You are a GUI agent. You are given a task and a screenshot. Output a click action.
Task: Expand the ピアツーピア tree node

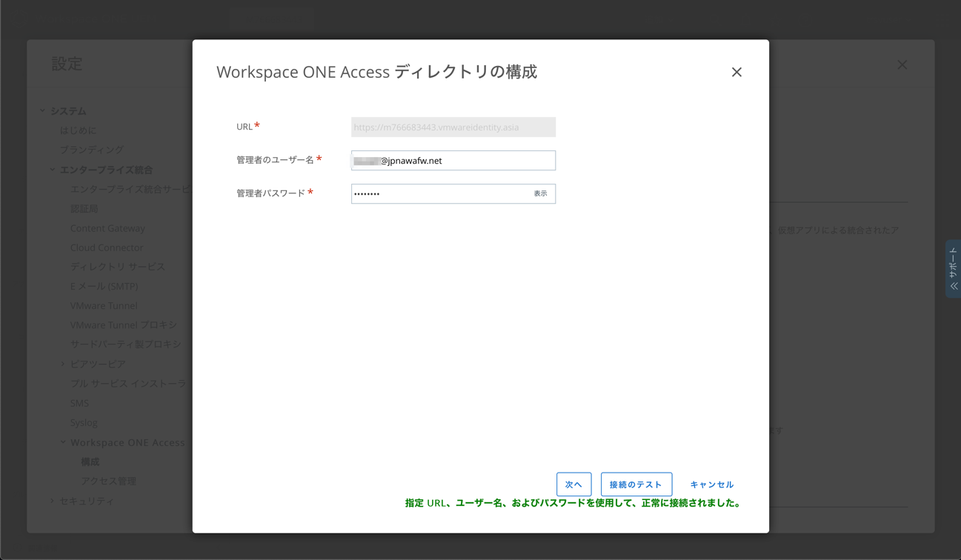[x=63, y=364]
